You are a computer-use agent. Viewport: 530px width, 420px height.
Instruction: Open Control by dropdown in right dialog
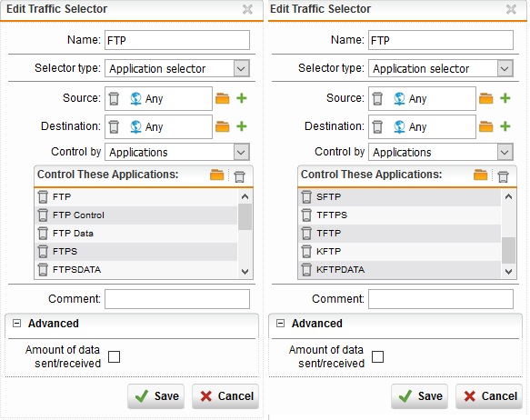coord(505,152)
